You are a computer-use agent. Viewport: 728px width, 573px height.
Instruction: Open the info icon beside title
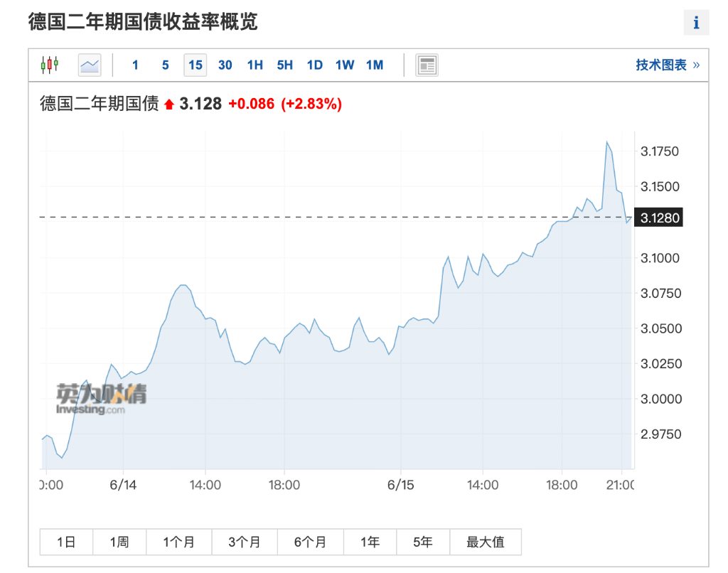[x=696, y=22]
